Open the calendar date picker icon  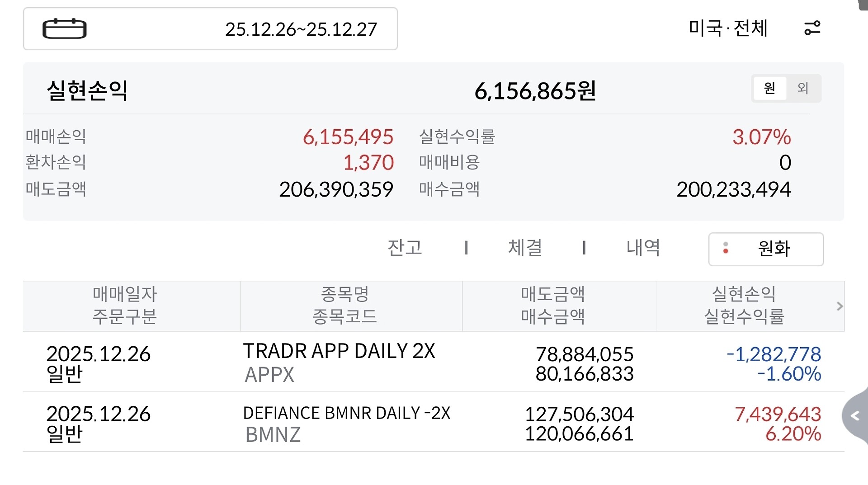coord(64,29)
